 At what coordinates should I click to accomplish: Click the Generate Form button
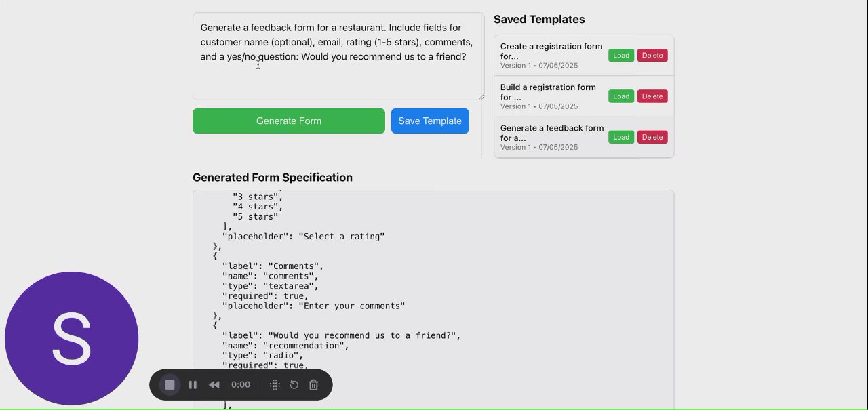click(x=289, y=121)
